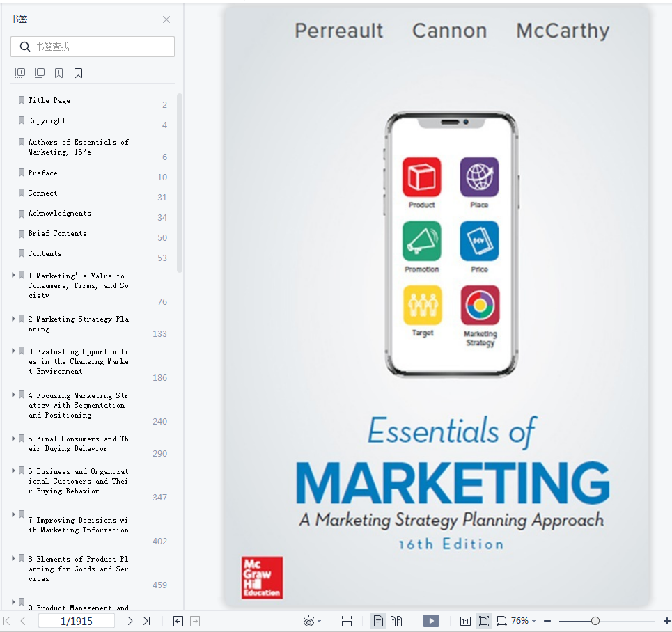672x632 pixels.
Task: Close the bookmarks panel
Action: [x=166, y=19]
